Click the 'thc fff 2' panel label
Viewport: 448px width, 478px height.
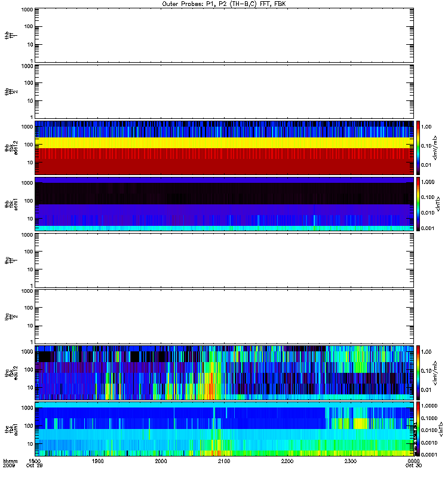[x=10, y=317]
